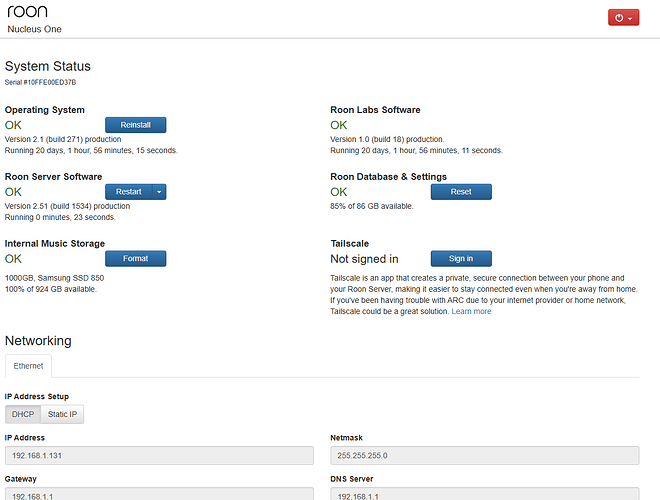Click the Gateway input field
This screenshot has height=500, width=660.
[x=159, y=494]
